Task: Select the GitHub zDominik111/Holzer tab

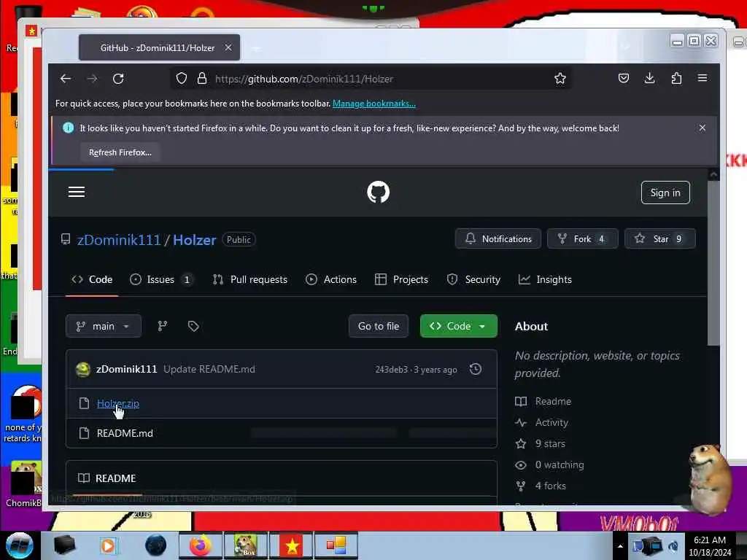Action: [158, 47]
